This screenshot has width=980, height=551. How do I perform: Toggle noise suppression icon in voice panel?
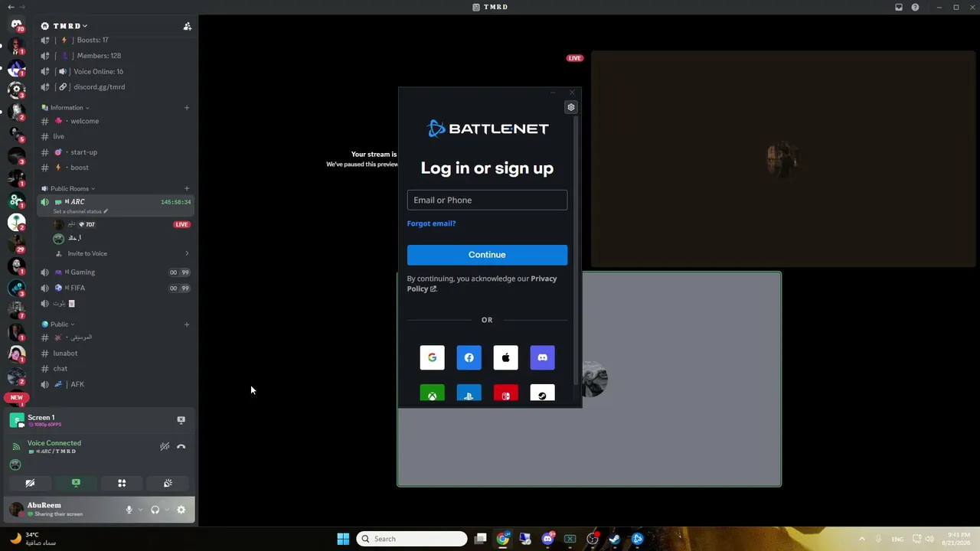[165, 447]
